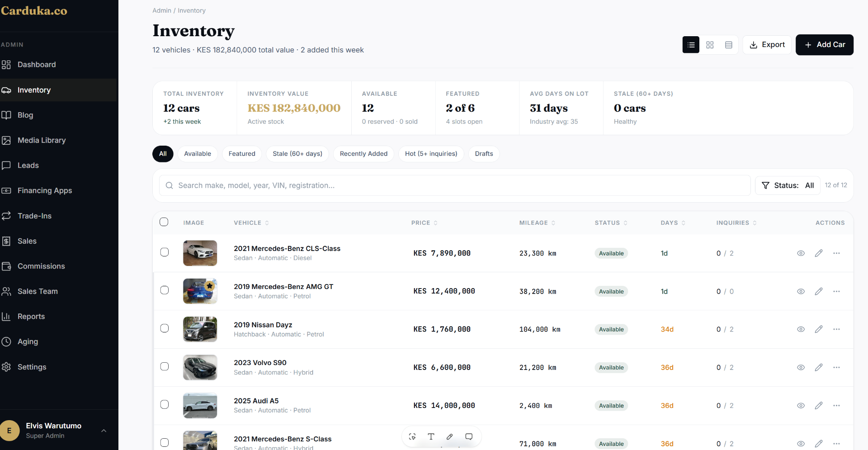Select the Recently Added filter tab
868x450 pixels.
(x=363, y=154)
